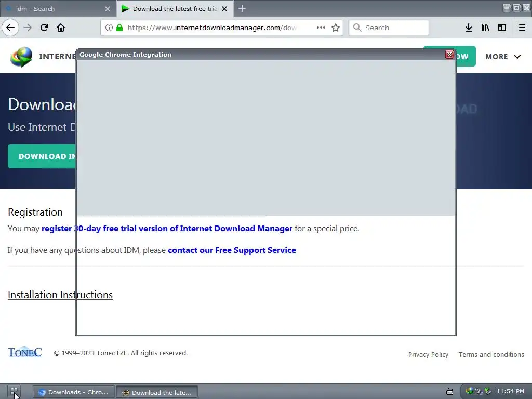Expand the MORE navigation dropdown
The image size is (532, 399).
(503, 57)
